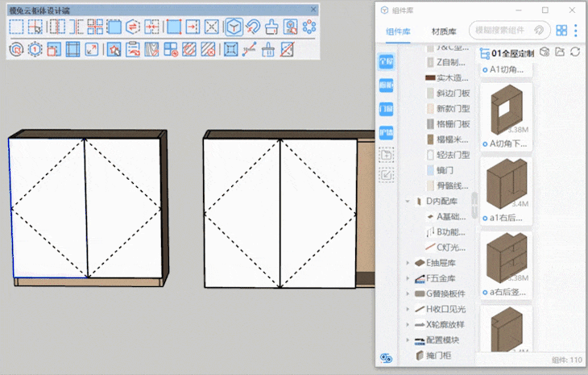Image resolution: width=588 pixels, height=375 pixels.
Task: Click the open folder icon beside 01全屋定制
Action: (x=560, y=52)
